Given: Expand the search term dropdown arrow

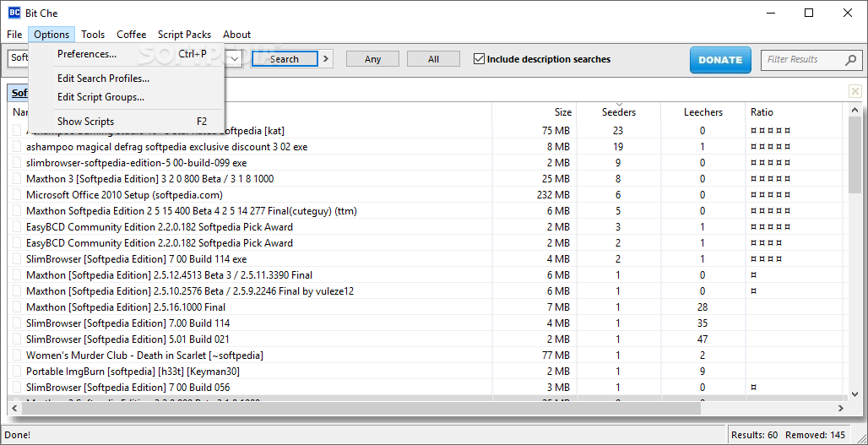Looking at the screenshot, I should click(x=235, y=59).
